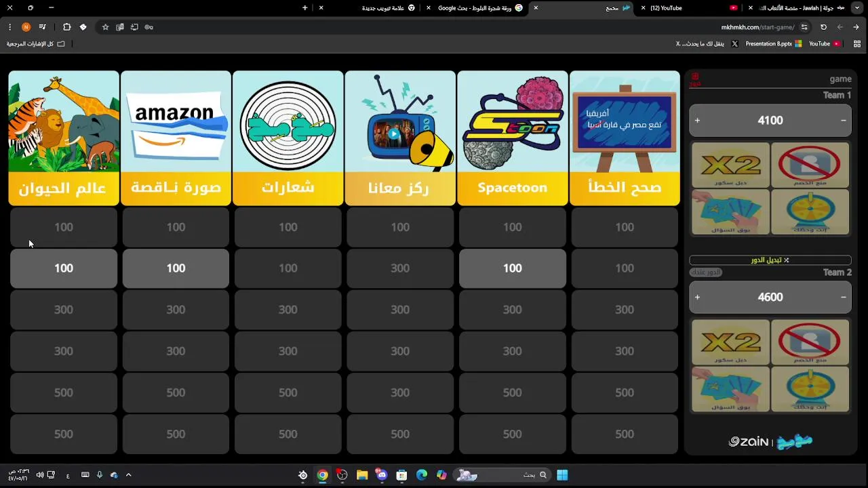Viewport: 868px width, 488px height.
Task: Click the browser back arrow
Action: click(x=856, y=27)
